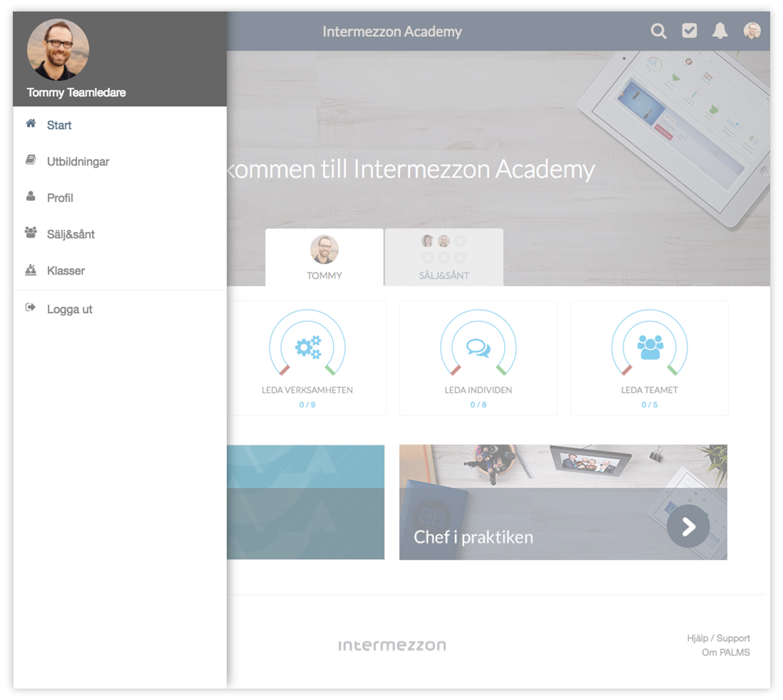Click the sign-out icon beside Logga ut
This screenshot has height=700, width=783.
click(x=31, y=308)
